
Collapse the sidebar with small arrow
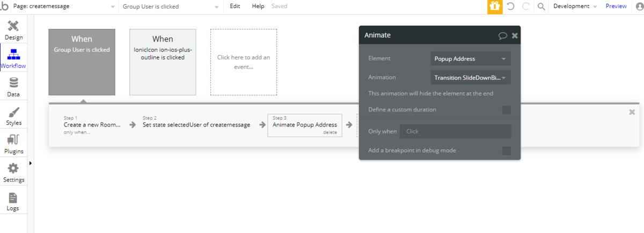[x=30, y=163]
